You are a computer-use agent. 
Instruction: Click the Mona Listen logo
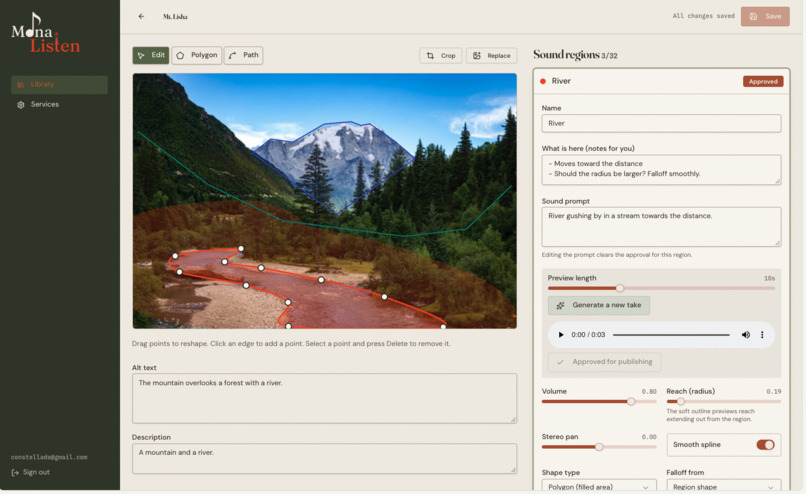45,34
